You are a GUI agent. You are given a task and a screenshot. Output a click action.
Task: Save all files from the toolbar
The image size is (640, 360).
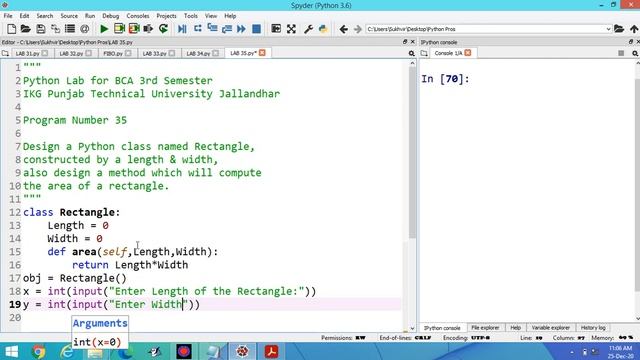[x=55, y=29]
